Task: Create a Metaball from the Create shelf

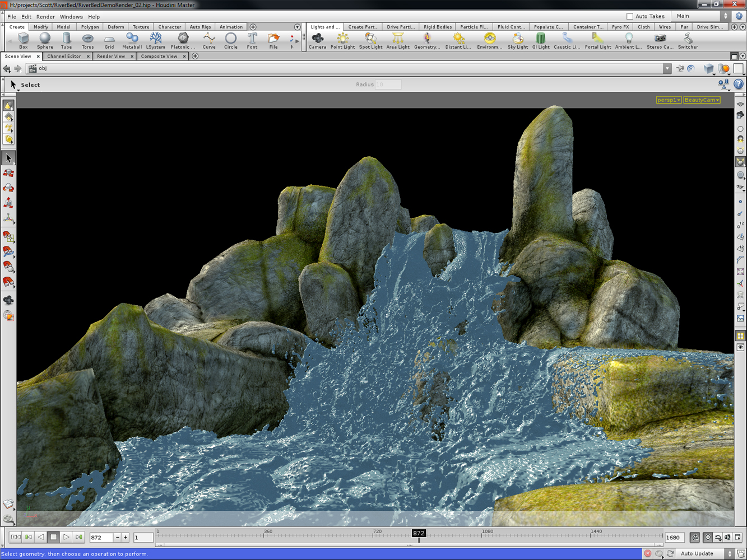Action: coord(132,39)
